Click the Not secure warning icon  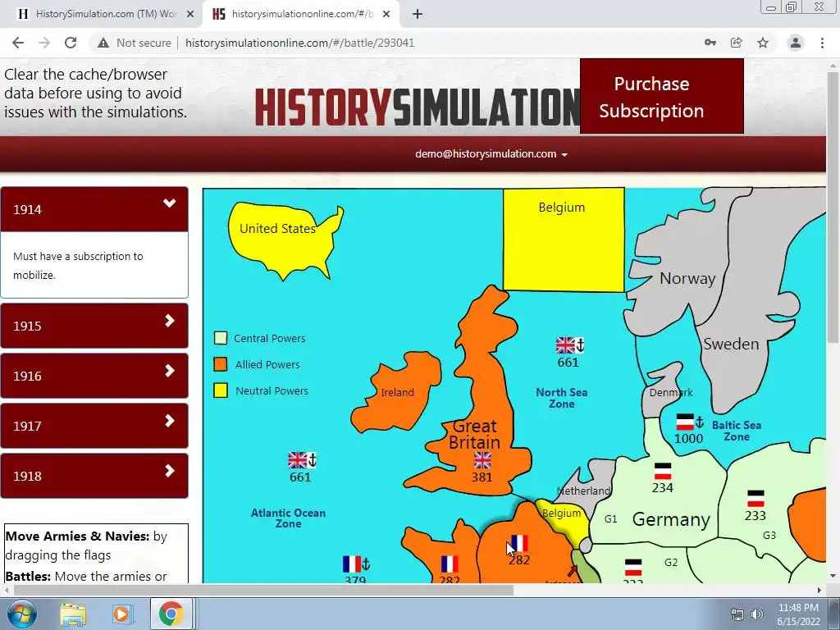pyautogui.click(x=103, y=43)
